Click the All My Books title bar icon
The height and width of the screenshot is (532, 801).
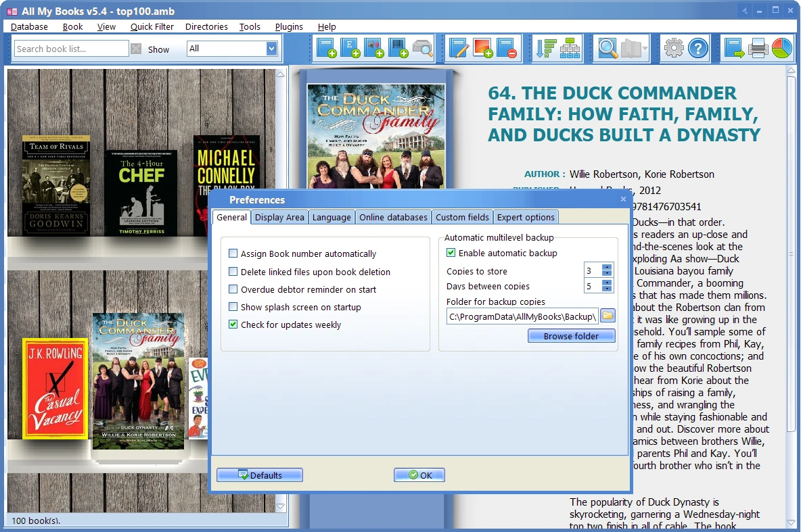(12, 11)
